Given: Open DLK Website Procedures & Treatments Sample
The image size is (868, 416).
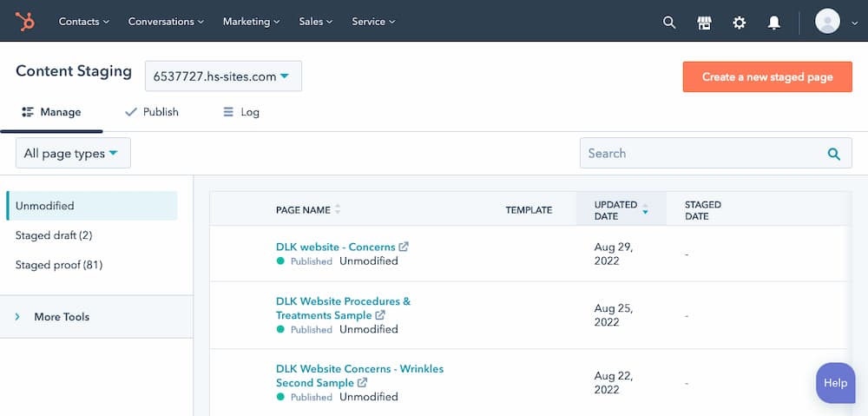Looking at the screenshot, I should (x=343, y=308).
